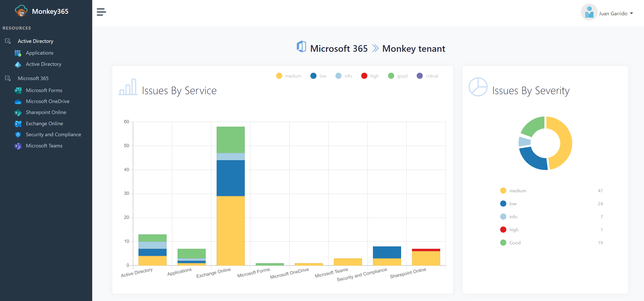Toggle the high series in chart legend
Screen dimensions: 644x301
pos(364,76)
